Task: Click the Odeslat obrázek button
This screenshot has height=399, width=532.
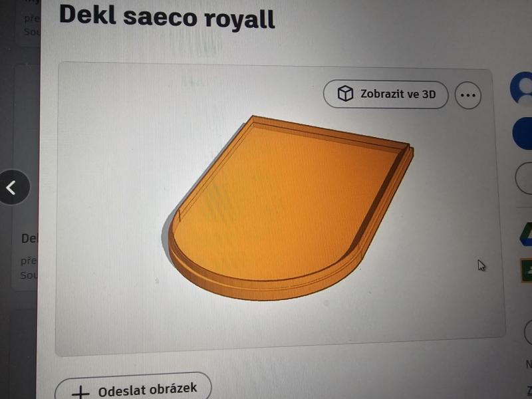Action: (x=133, y=388)
